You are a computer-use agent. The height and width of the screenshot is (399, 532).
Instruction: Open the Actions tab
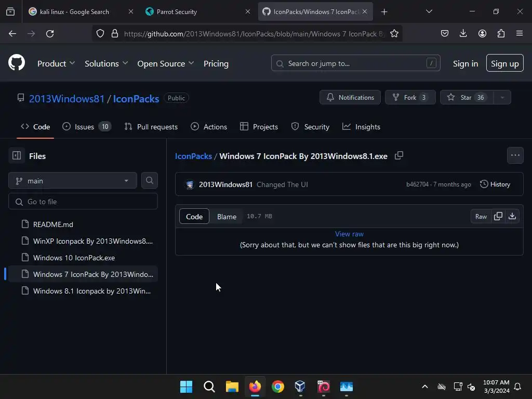(x=209, y=127)
